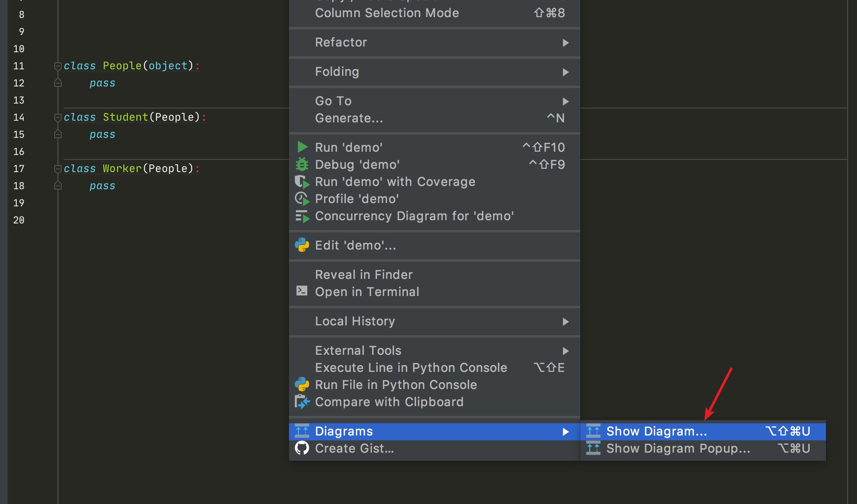Select Reveal in Finder
Image resolution: width=857 pixels, height=504 pixels.
tap(364, 274)
